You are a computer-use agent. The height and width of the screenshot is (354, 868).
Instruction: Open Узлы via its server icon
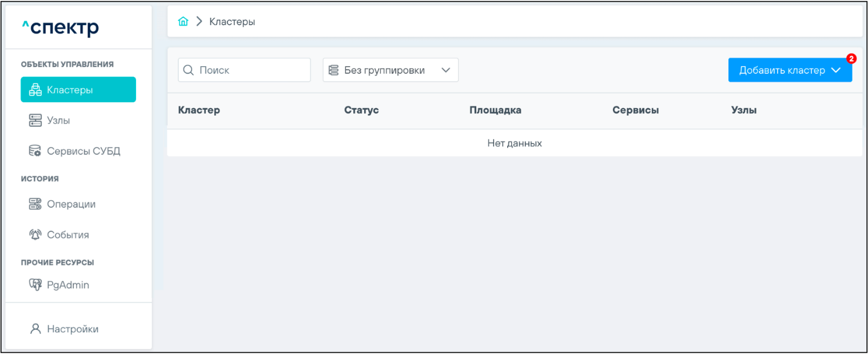pos(35,121)
